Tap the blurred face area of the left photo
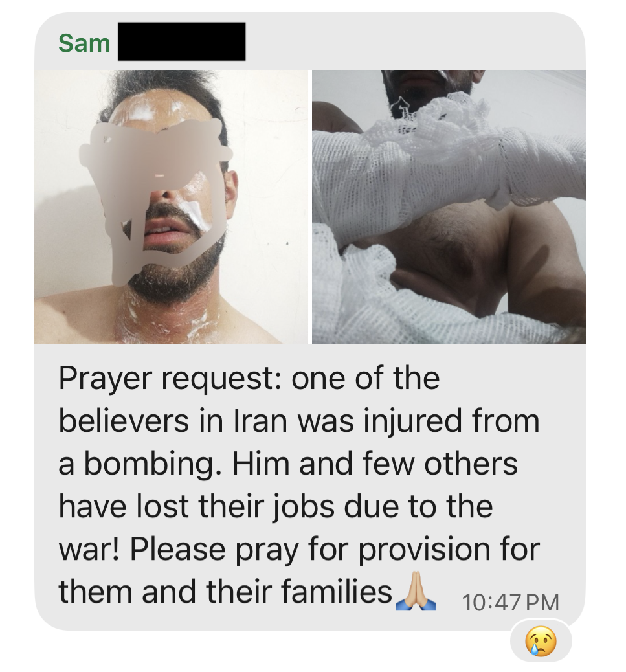The height and width of the screenshot is (672, 626). [x=157, y=193]
